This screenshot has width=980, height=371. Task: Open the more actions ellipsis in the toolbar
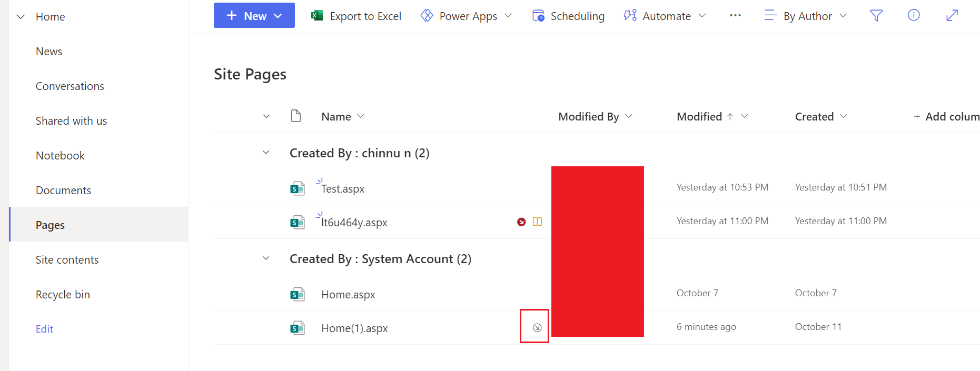click(735, 16)
